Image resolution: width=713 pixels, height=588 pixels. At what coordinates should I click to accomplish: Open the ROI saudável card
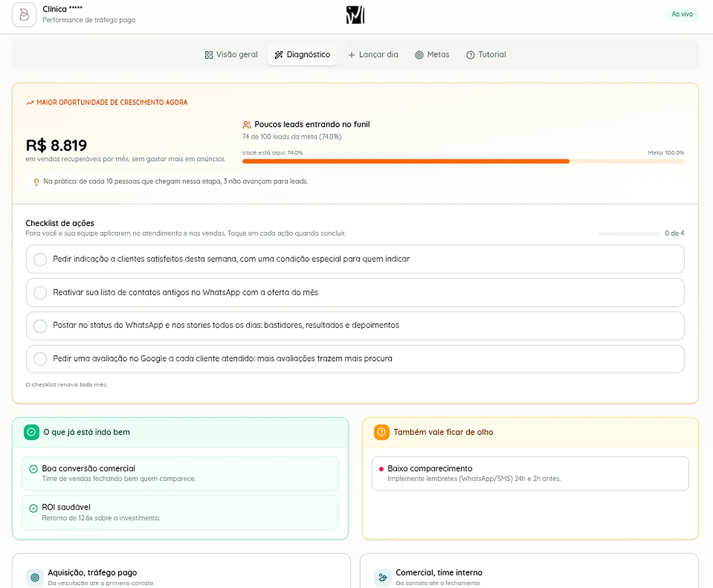(x=180, y=512)
